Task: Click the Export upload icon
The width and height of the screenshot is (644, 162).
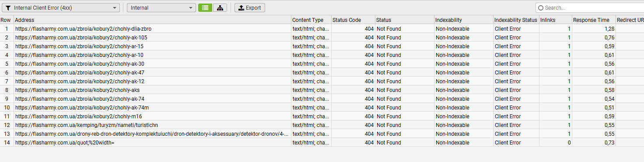Action: tap(241, 8)
